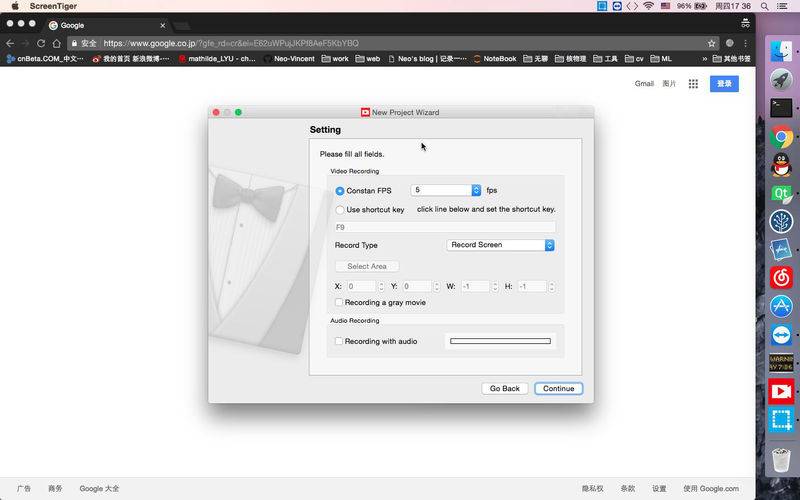
Task: Open Launchpad rocket in the dock
Action: [781, 79]
